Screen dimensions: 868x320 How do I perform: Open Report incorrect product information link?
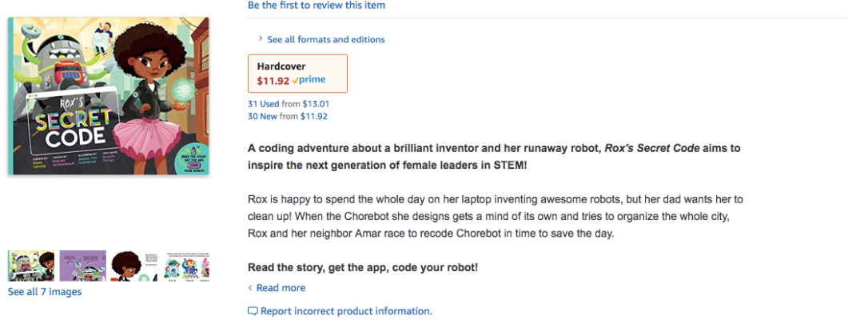[346, 311]
